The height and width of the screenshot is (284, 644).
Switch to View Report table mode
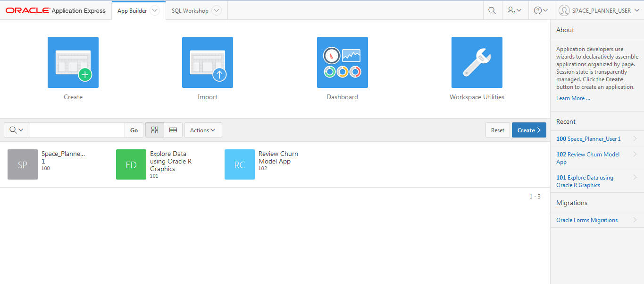tap(173, 130)
